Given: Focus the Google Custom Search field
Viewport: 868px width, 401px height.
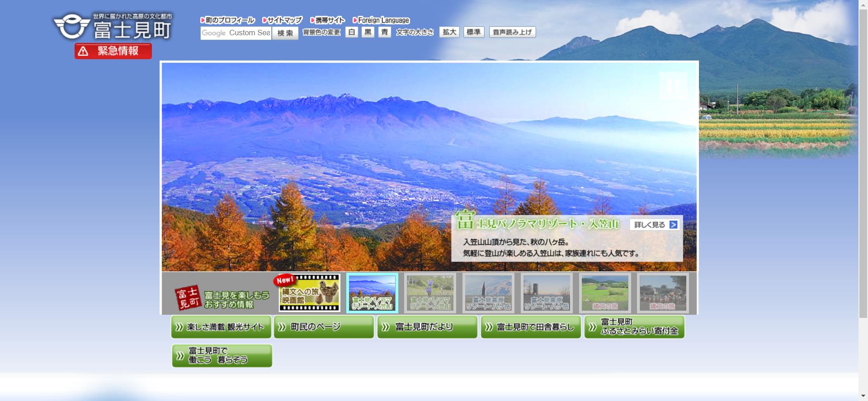Looking at the screenshot, I should [236, 33].
